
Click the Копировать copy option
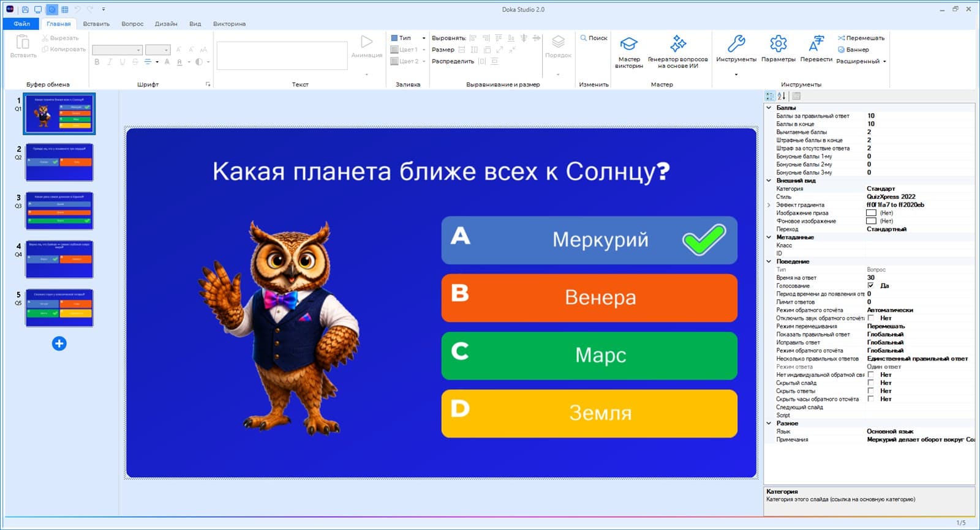64,49
